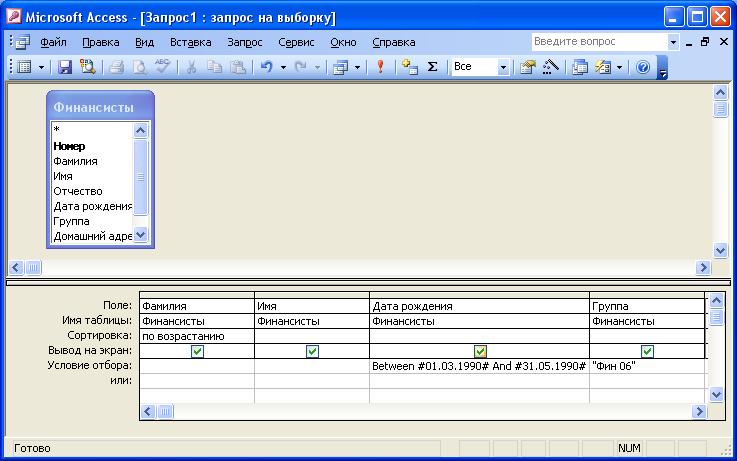This screenshot has width=737, height=461.
Task: Open toolbar options at toolbar's right end
Action: (662, 67)
